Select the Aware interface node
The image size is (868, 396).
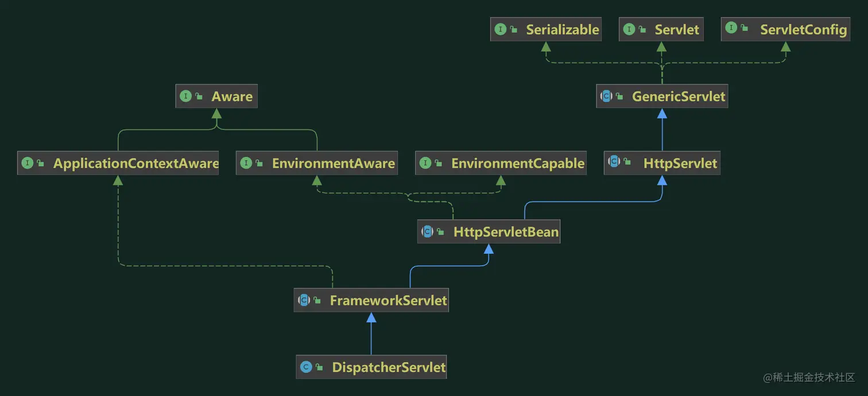216,96
